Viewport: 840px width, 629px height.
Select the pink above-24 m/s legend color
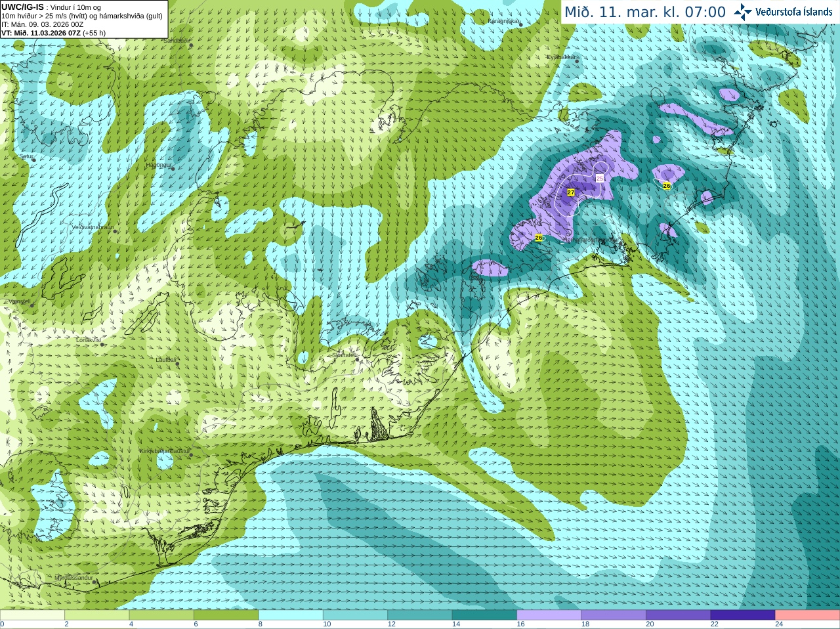pyautogui.click(x=808, y=615)
